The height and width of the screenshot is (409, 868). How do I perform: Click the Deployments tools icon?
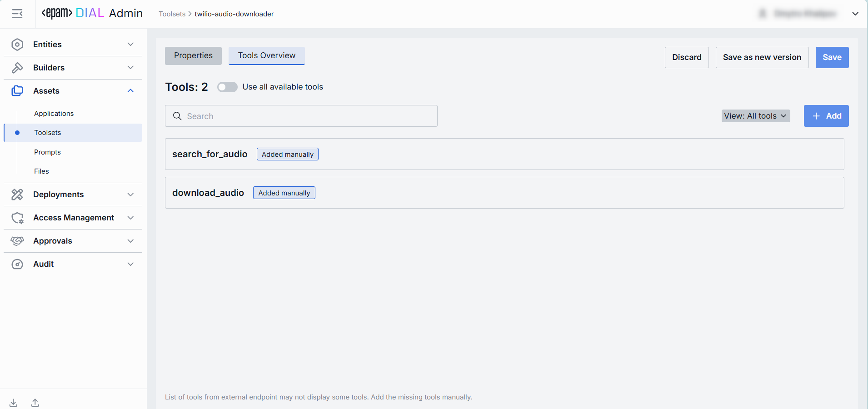(17, 195)
